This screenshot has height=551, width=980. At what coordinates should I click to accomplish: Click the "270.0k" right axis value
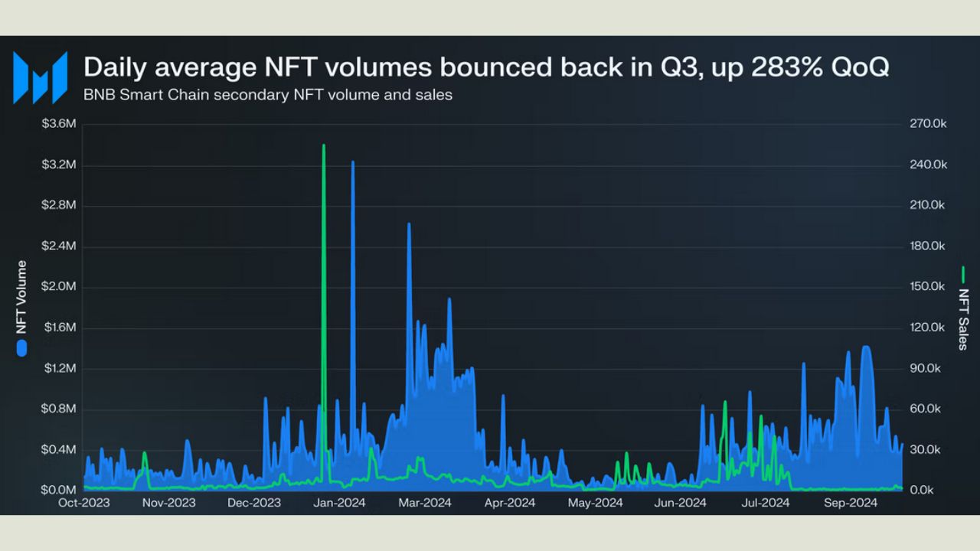tap(928, 124)
